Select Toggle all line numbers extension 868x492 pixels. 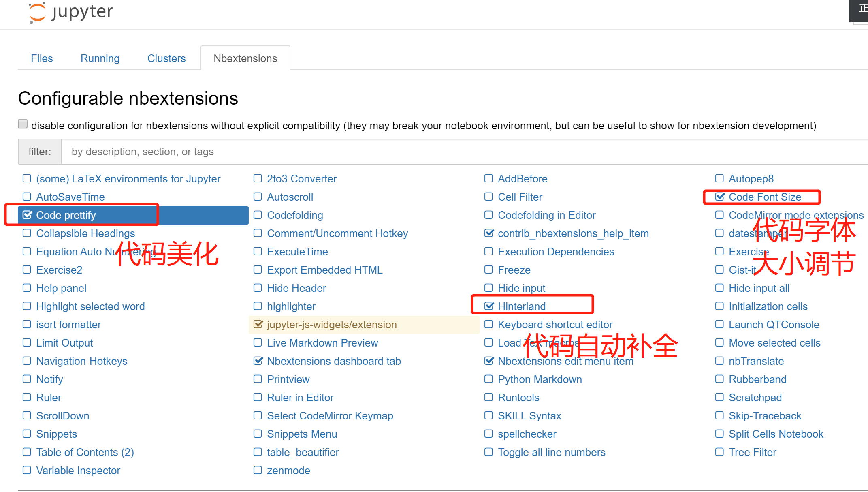pyautogui.click(x=551, y=452)
